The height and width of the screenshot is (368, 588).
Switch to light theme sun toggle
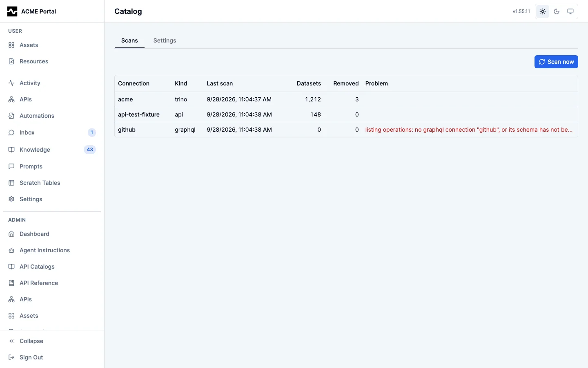(x=543, y=11)
